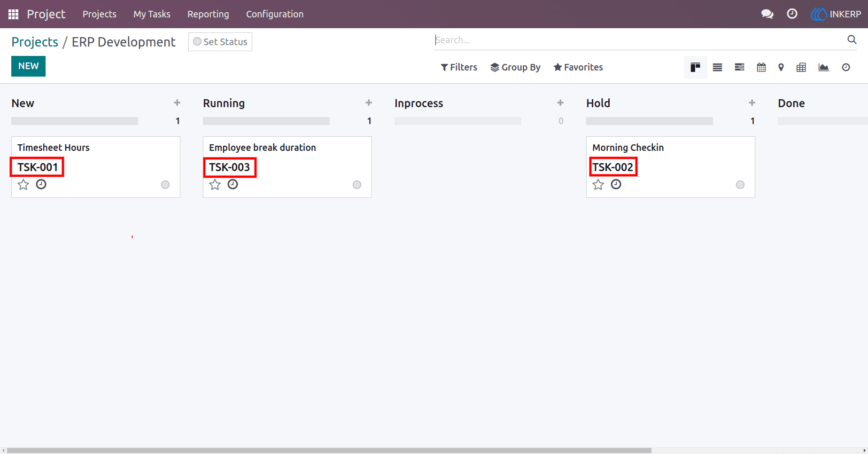
Task: Open the Favorites dropdown
Action: coord(578,67)
